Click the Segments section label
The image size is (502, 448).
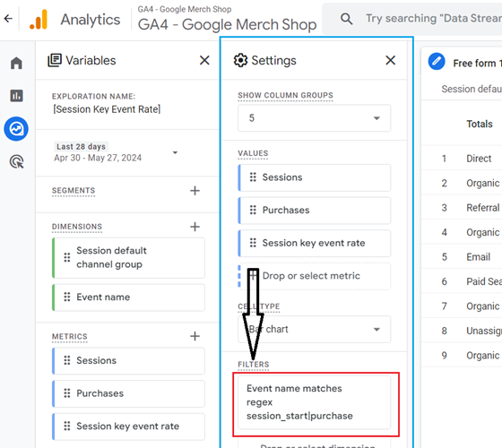[74, 190]
